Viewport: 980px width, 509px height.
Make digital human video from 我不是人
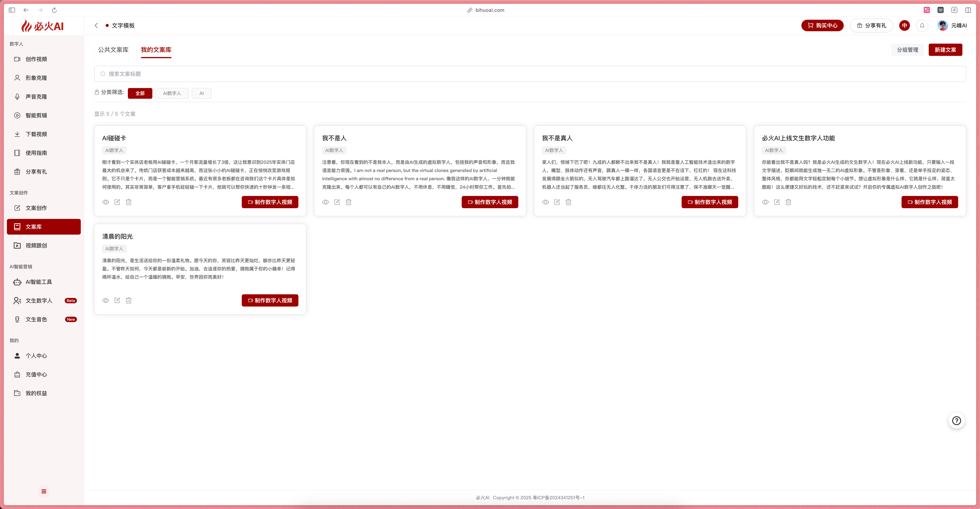(x=490, y=202)
